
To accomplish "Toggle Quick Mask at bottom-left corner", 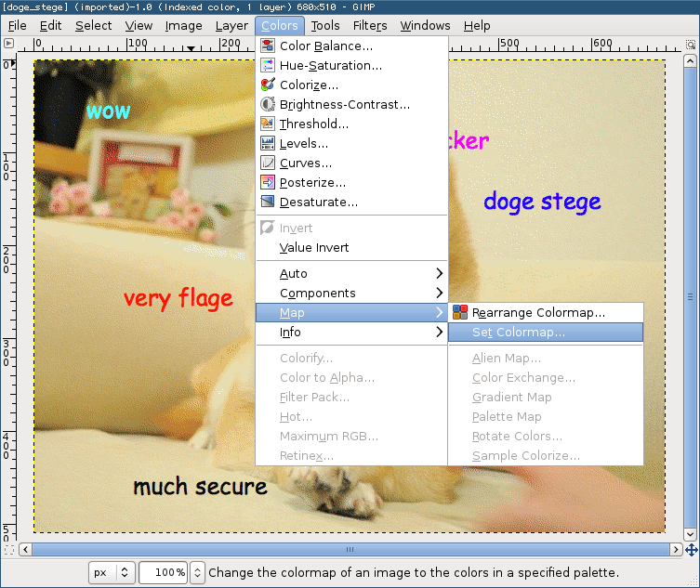I will [x=8, y=549].
